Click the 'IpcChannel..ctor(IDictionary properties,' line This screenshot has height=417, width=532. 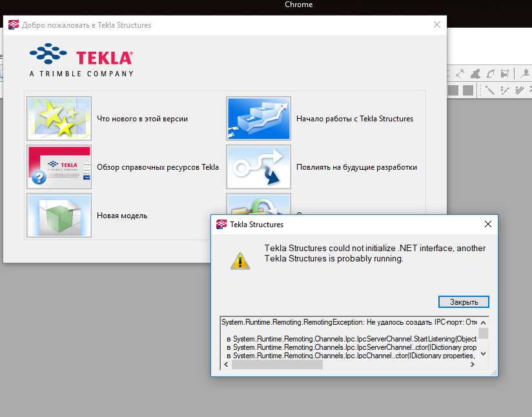pyautogui.click(x=351, y=355)
